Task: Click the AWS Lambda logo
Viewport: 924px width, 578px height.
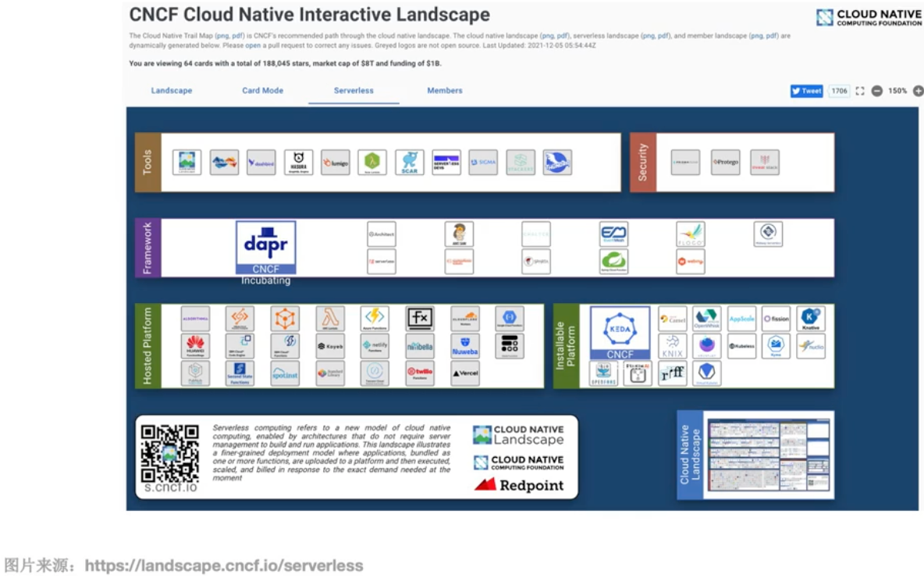Action: (330, 319)
